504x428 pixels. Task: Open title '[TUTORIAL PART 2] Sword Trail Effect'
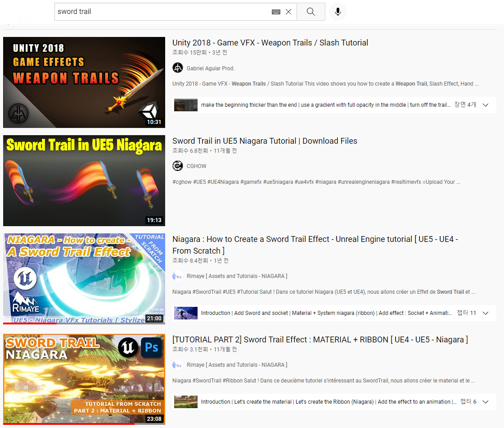(x=320, y=340)
